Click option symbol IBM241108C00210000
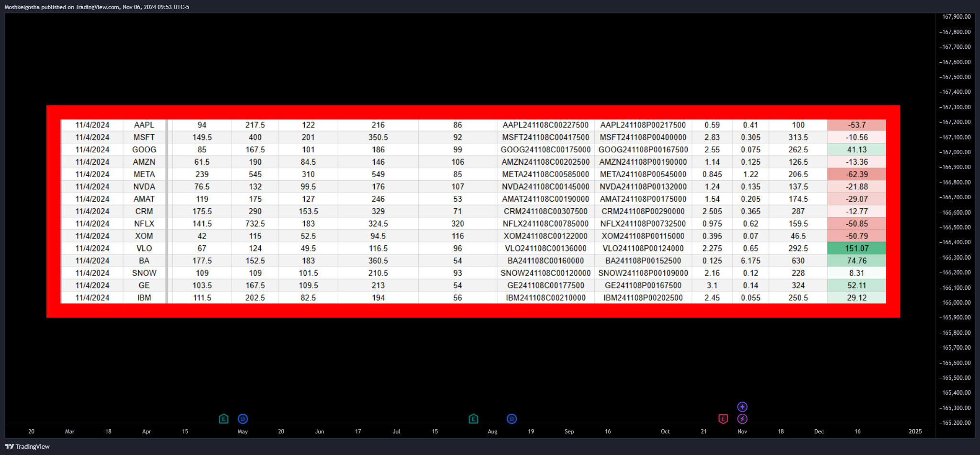The width and height of the screenshot is (980, 455). [546, 298]
